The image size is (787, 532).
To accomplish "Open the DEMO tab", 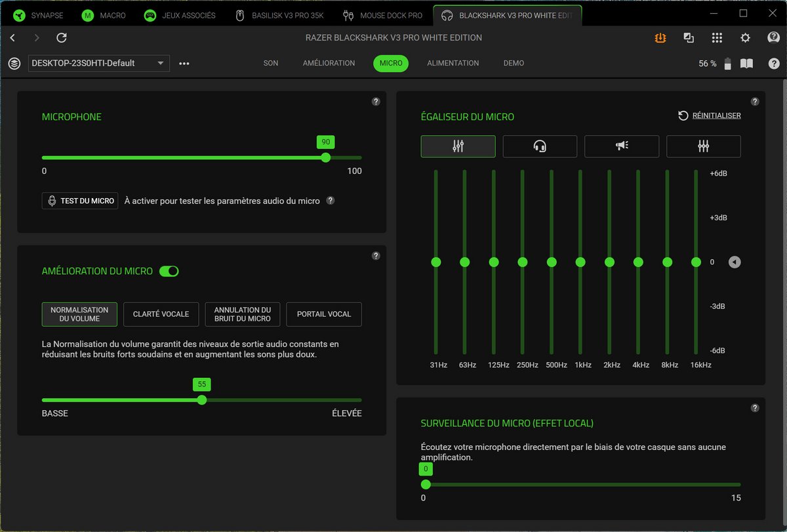I will pyautogui.click(x=514, y=64).
